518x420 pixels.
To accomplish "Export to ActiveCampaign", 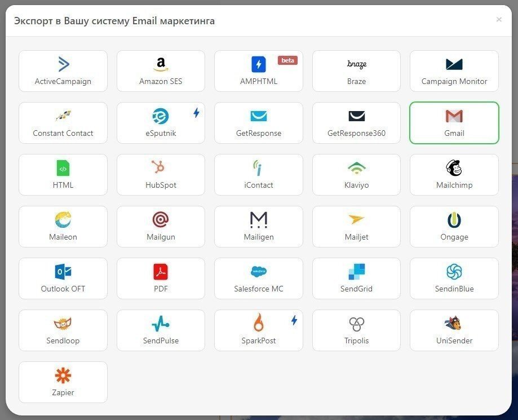I will (x=63, y=71).
